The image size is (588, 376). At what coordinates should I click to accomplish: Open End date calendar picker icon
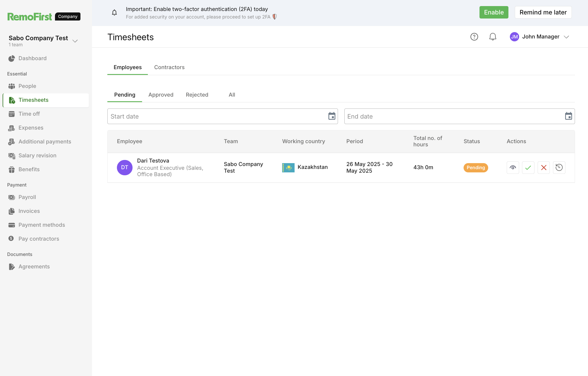568,116
